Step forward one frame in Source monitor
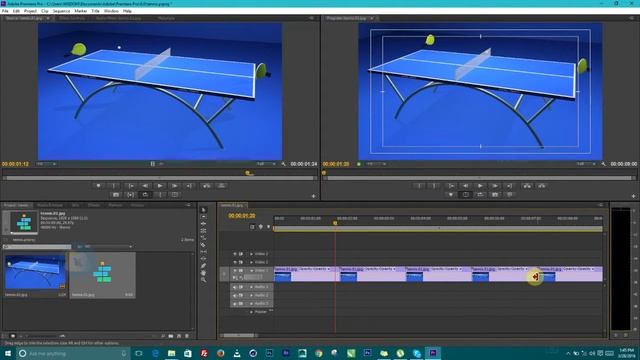The image size is (640, 360). click(x=175, y=186)
